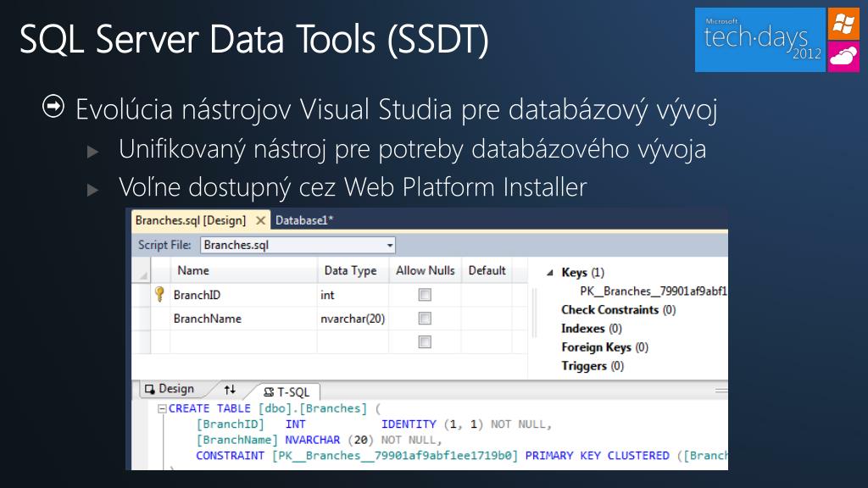Image resolution: width=868 pixels, height=488 pixels.
Task: Click the pink cloud tile
Action: point(843,57)
